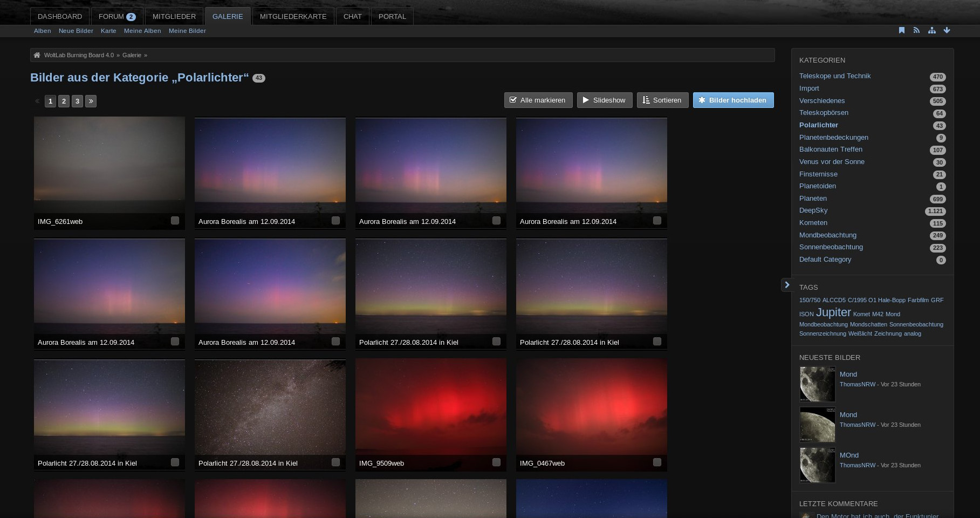The width and height of the screenshot is (980, 518).
Task: Go to page 2 of results
Action: click(64, 101)
